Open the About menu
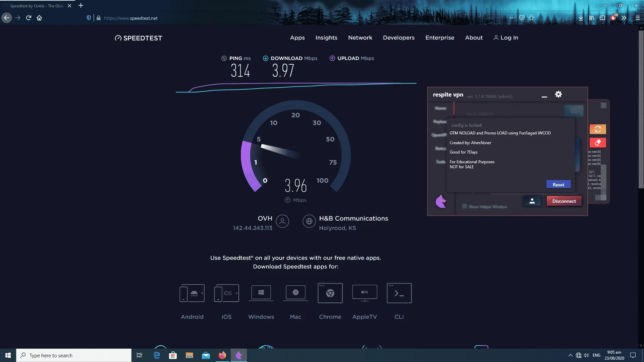Image resolution: width=644 pixels, height=362 pixels. tap(474, 38)
